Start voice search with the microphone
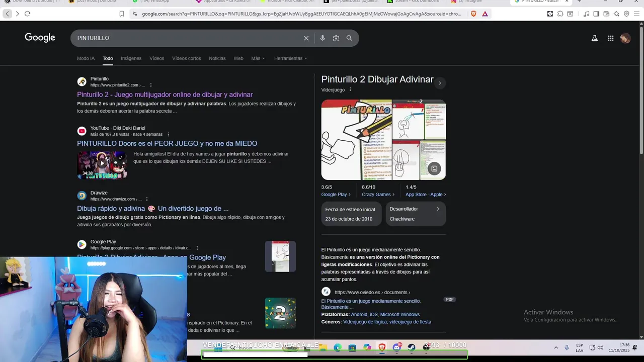 click(x=323, y=38)
